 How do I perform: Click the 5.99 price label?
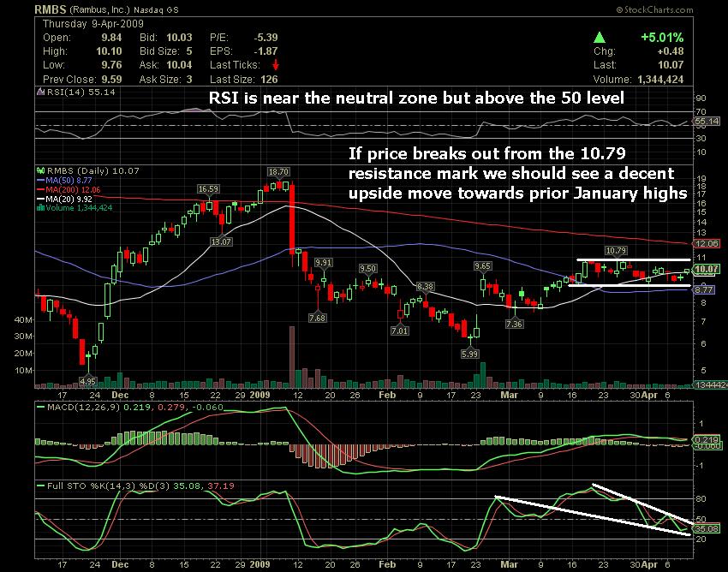[469, 355]
